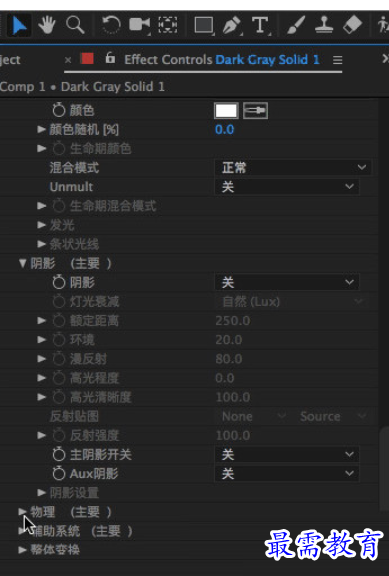Viewport: 389px width, 576px height.
Task: Open the white 颜色 color swatch
Action: 226,111
